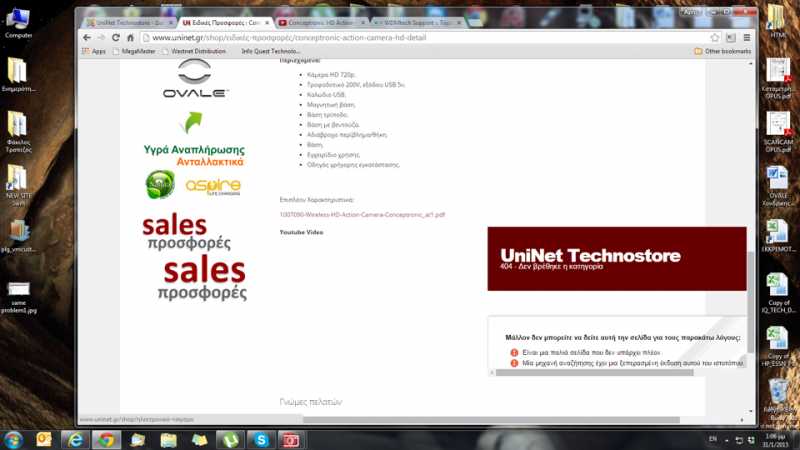Image resolution: width=800 pixels, height=450 pixels.
Task: Close the Conceptronic YouTube tab
Action: point(363,23)
